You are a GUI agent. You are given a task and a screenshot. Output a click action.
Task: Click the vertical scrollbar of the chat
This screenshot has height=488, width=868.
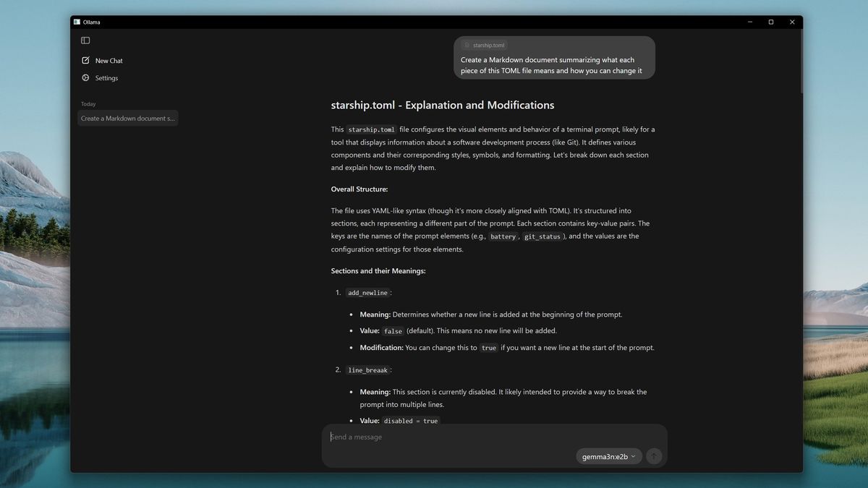tap(800, 65)
